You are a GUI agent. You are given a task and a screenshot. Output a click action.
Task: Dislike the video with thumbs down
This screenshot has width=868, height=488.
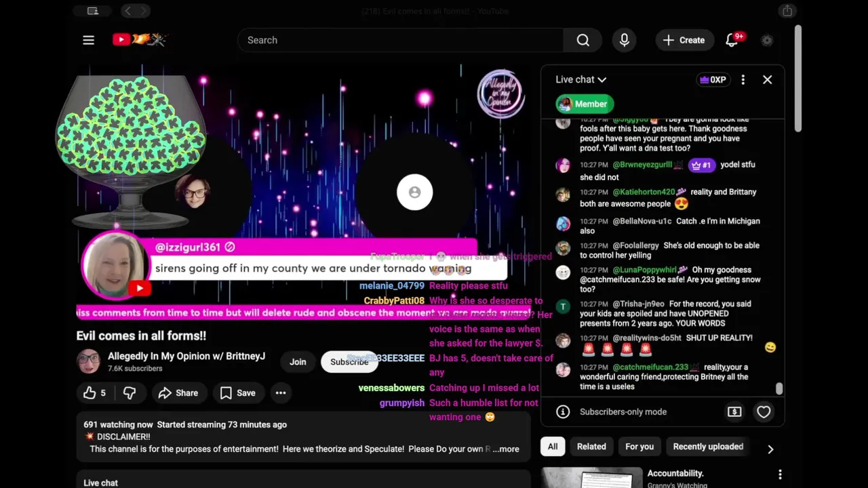point(130,392)
